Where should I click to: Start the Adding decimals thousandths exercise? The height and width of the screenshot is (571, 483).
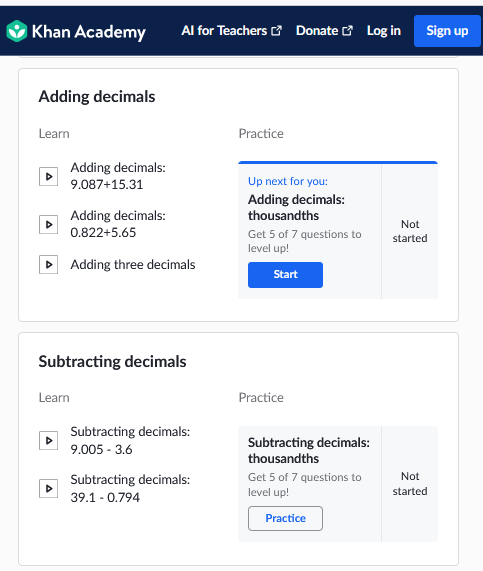click(285, 275)
